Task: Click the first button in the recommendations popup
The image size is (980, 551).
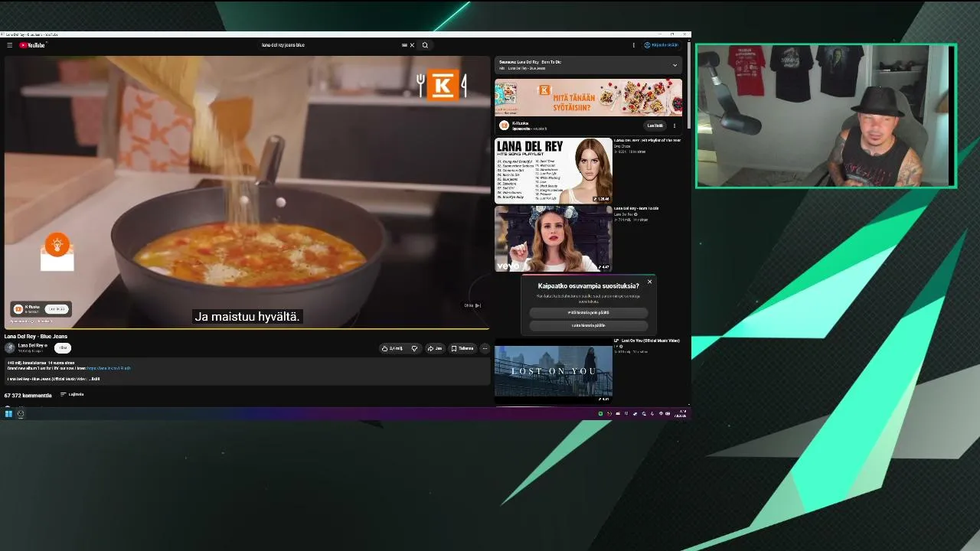Action: tap(588, 312)
